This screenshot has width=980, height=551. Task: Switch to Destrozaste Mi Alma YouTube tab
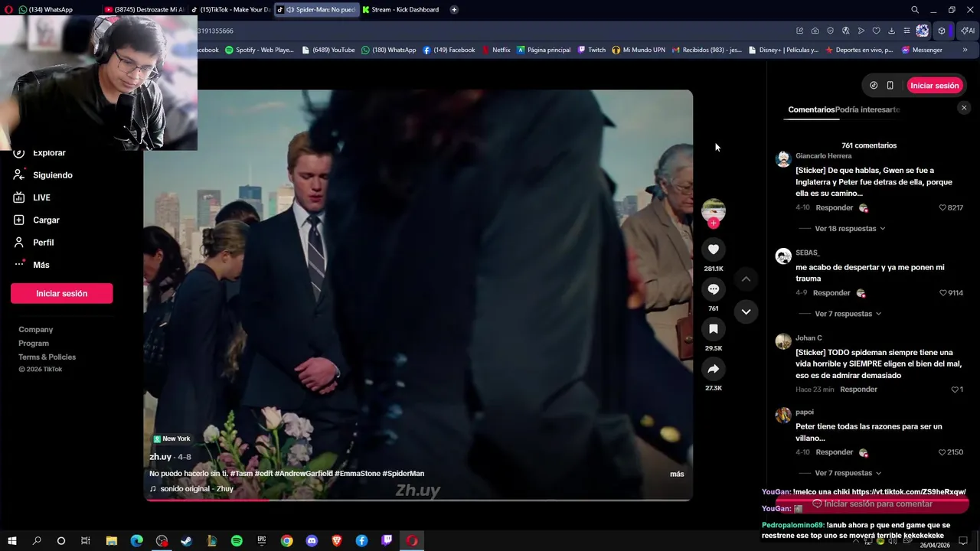click(145, 10)
